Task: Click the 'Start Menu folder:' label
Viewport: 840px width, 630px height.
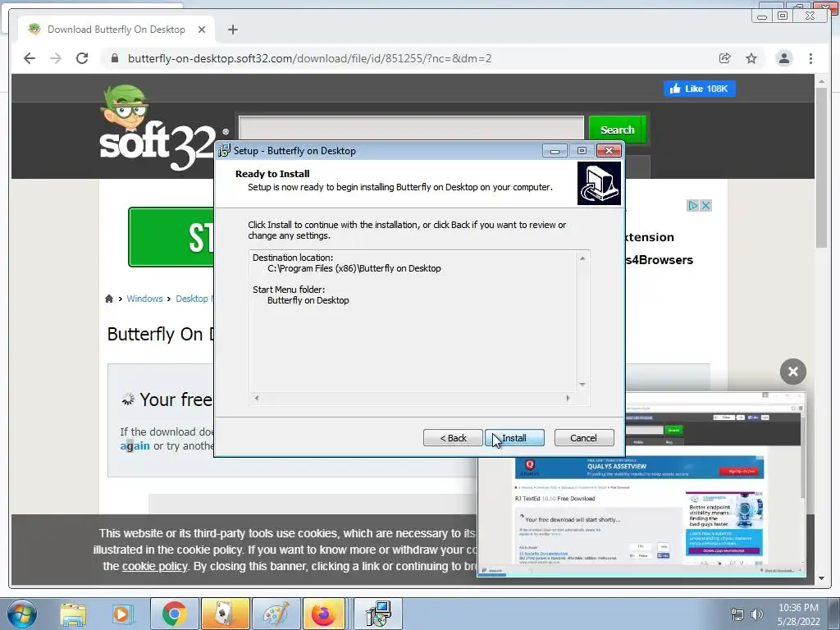Action: tap(289, 290)
